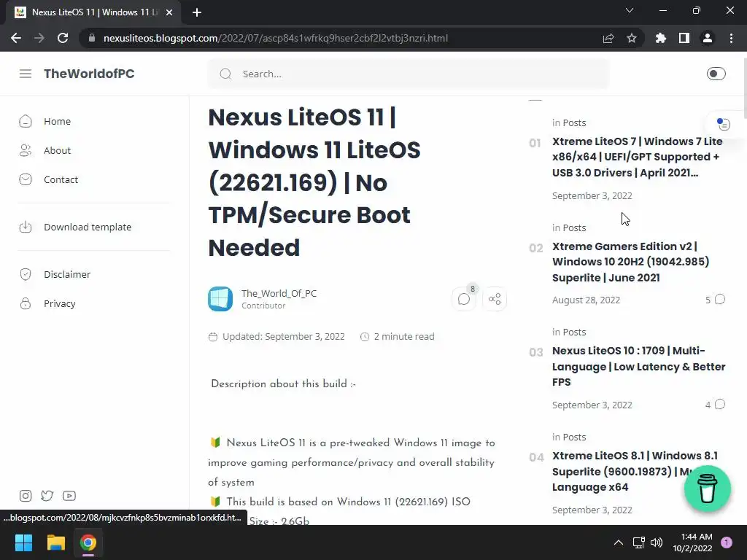Go to the Contact page
747x560 pixels.
click(x=61, y=179)
